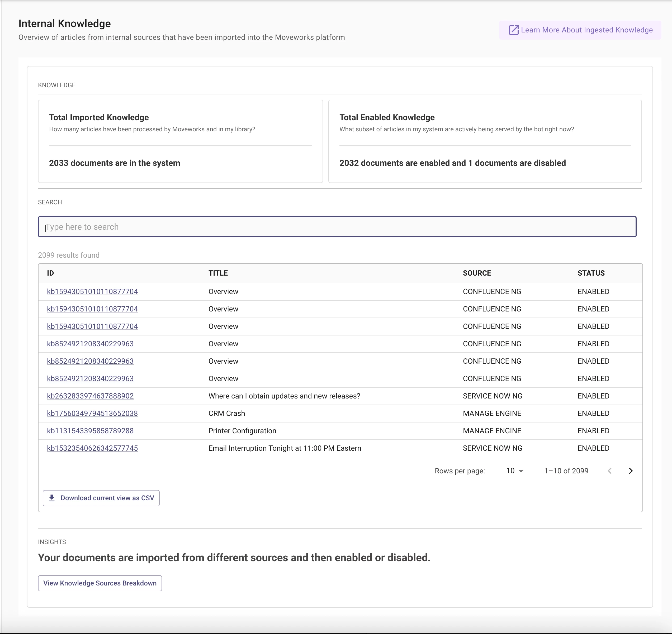This screenshot has width=672, height=634.
Task: Open the rows per page dropdown
Action: [x=515, y=471]
